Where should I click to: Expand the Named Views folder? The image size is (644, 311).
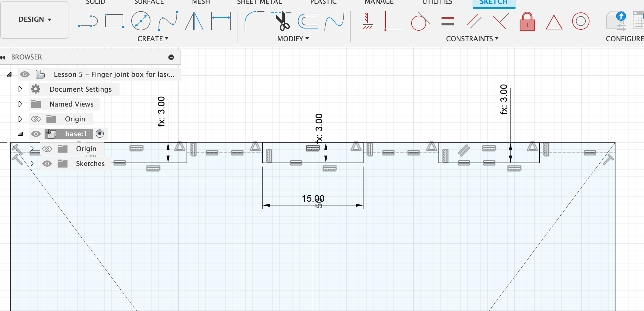click(20, 104)
